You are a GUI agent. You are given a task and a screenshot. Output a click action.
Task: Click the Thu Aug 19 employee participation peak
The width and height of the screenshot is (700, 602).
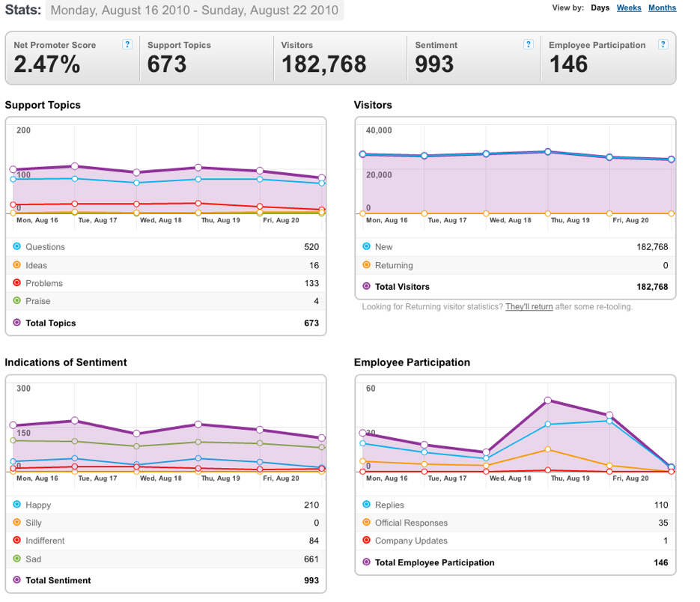pos(548,401)
